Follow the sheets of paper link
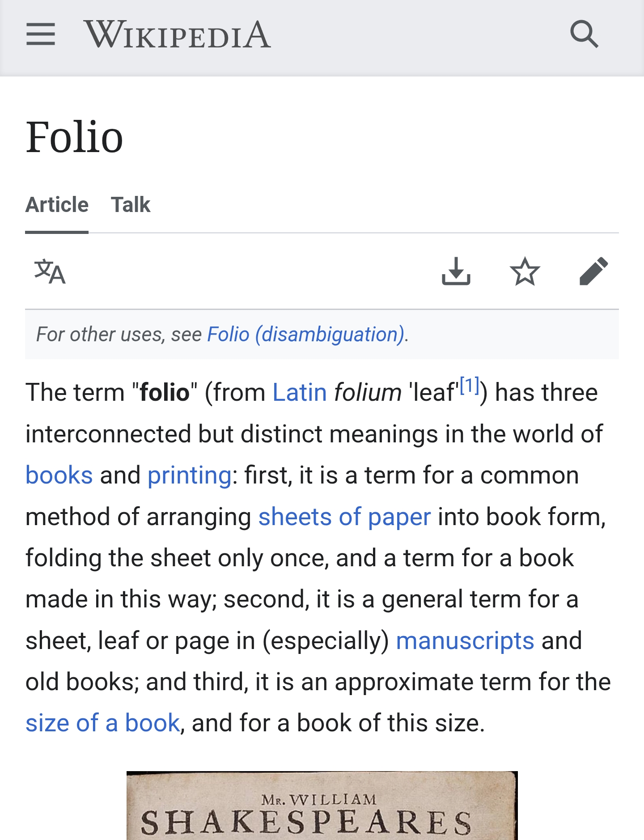 pos(344,517)
